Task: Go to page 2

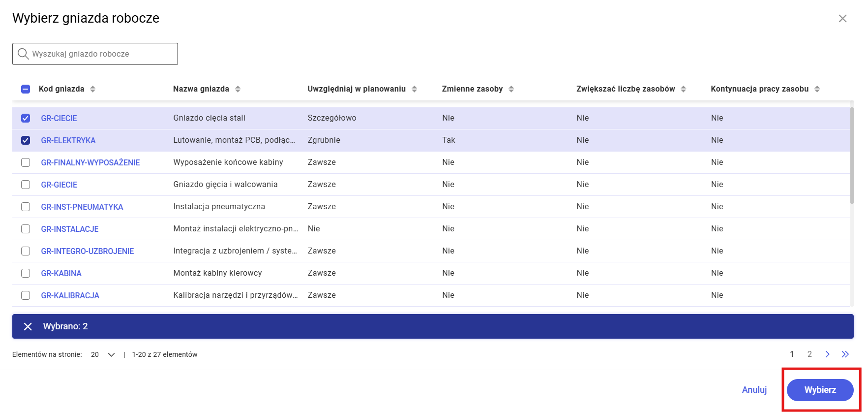Action: click(809, 354)
